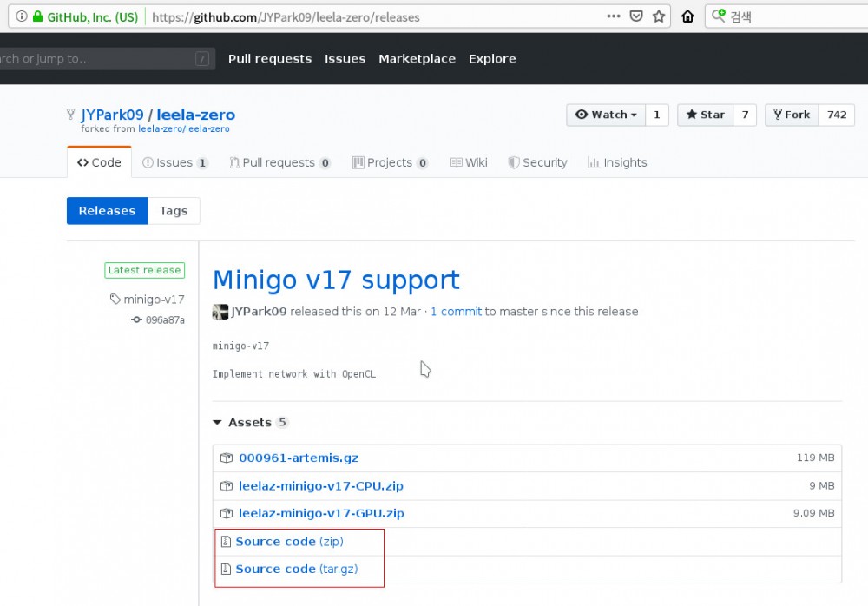Screen dimensions: 868x606
Task: Open the Issues tab
Action: click(x=174, y=162)
